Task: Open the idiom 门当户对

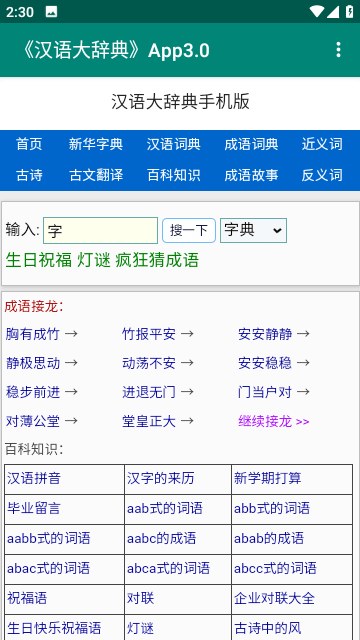Action: pyautogui.click(x=265, y=392)
